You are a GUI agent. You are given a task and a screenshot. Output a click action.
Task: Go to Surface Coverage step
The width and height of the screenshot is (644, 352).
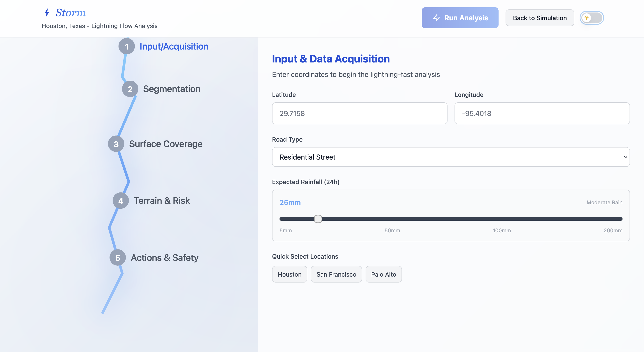pyautogui.click(x=166, y=144)
